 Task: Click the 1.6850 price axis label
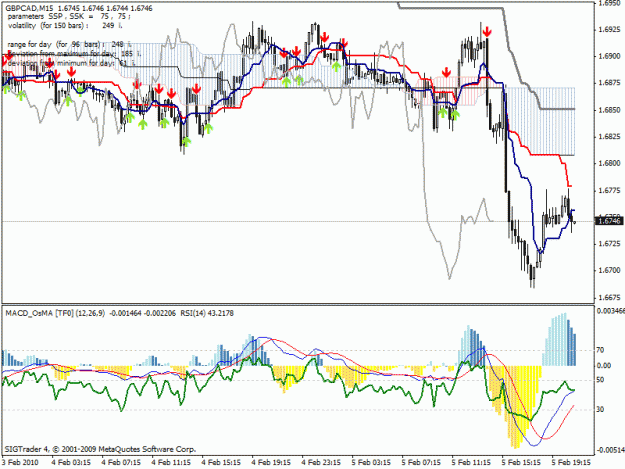609,110
